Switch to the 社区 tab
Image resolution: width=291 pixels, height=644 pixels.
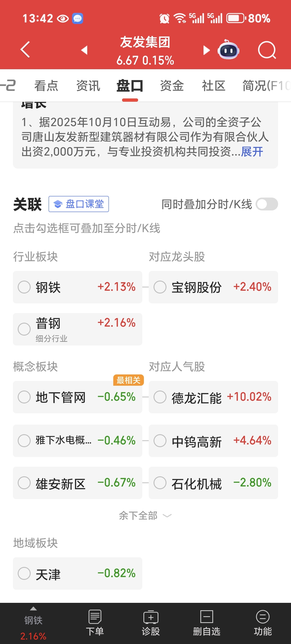[x=213, y=86]
